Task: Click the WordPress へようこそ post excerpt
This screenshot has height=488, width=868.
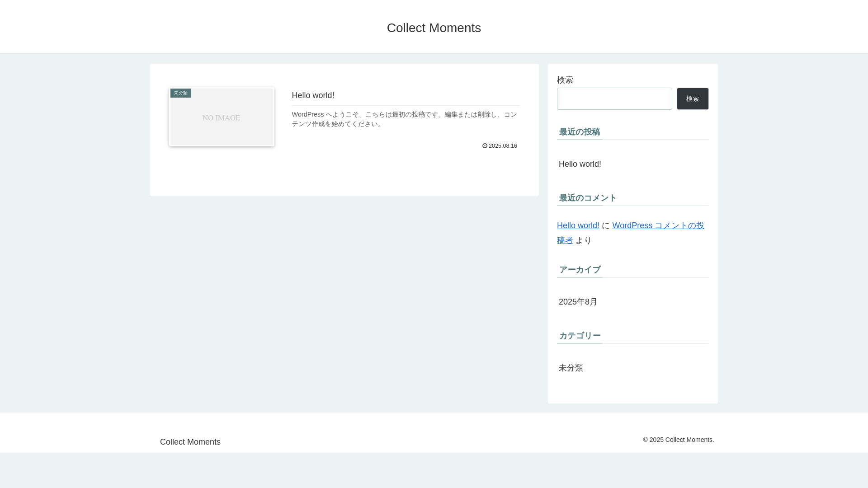Action: coord(405,119)
